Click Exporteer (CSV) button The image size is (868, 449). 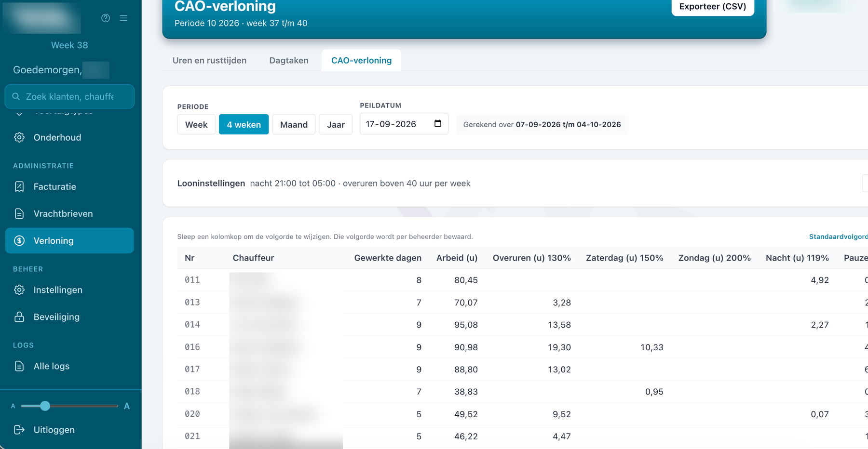pyautogui.click(x=713, y=7)
